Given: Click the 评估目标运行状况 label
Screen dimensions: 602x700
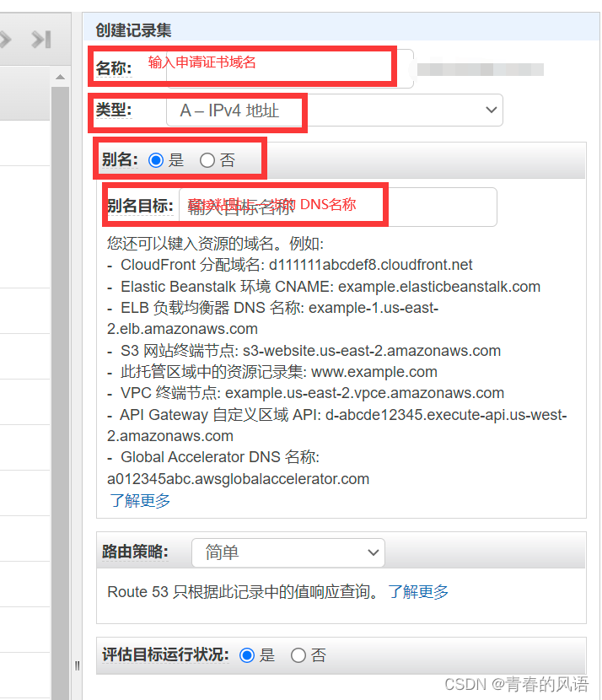Looking at the screenshot, I should pos(165,654).
